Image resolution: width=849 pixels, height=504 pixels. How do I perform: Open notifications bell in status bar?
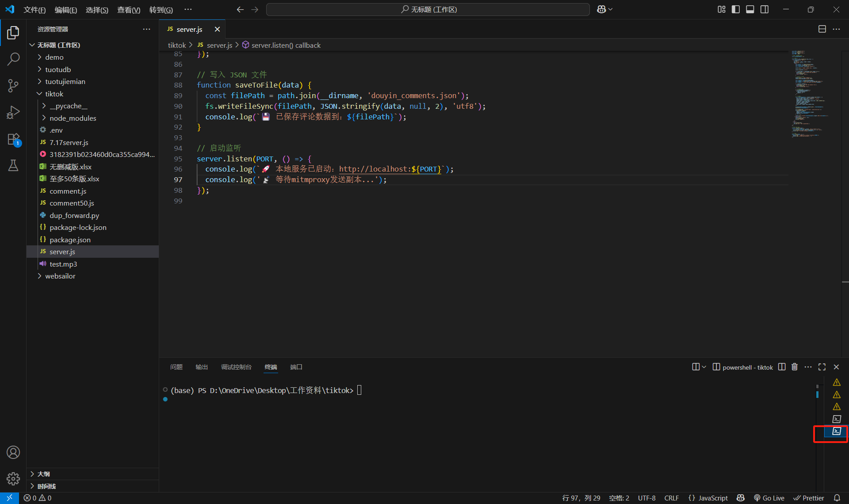[x=837, y=498]
